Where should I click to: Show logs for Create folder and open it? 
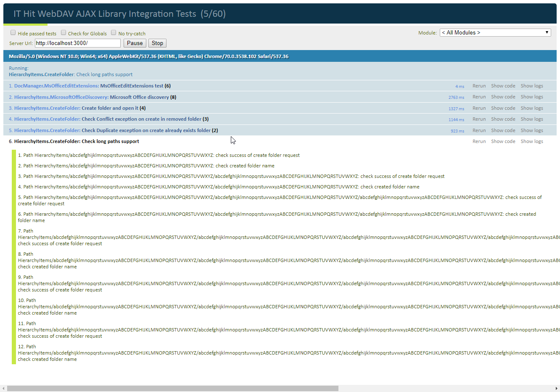pos(532,108)
